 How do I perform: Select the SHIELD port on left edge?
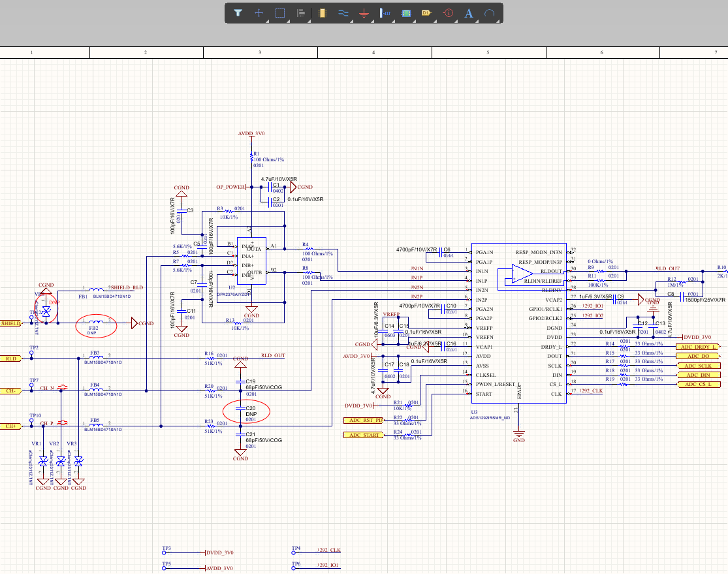click(11, 323)
